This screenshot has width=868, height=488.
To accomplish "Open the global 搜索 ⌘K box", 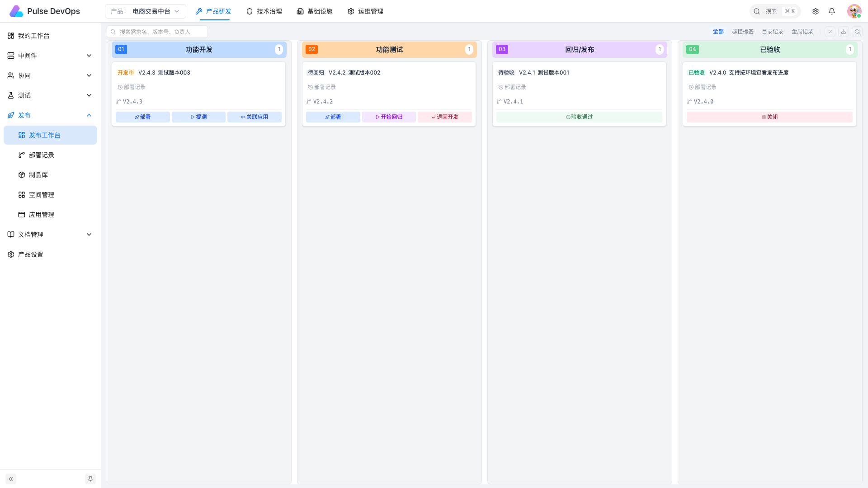I will point(775,11).
